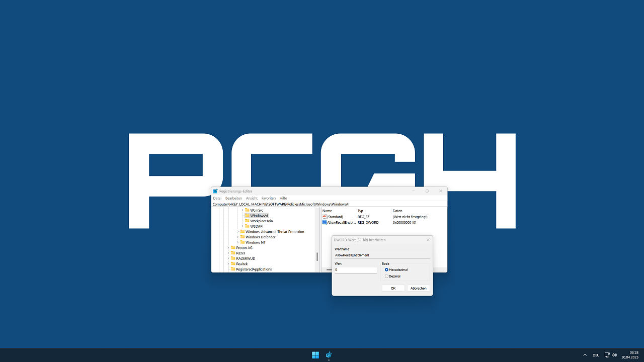Show hidden icons tray chevron
Screen dimensions: 644x362
585,355
